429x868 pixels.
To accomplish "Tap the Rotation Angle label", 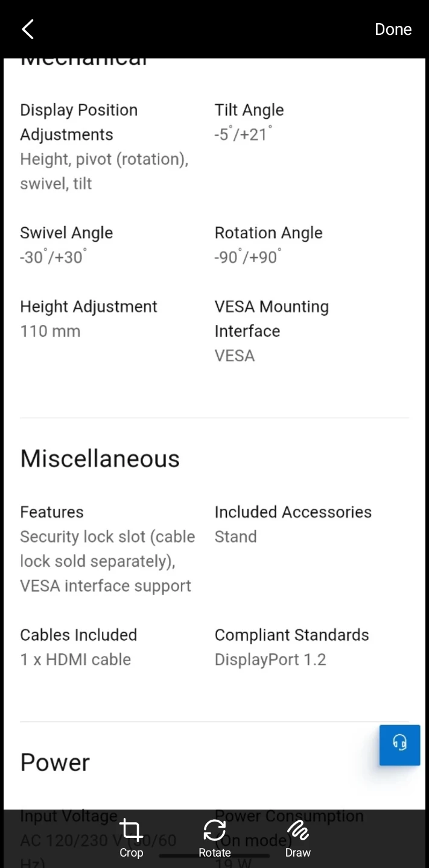I will click(269, 233).
